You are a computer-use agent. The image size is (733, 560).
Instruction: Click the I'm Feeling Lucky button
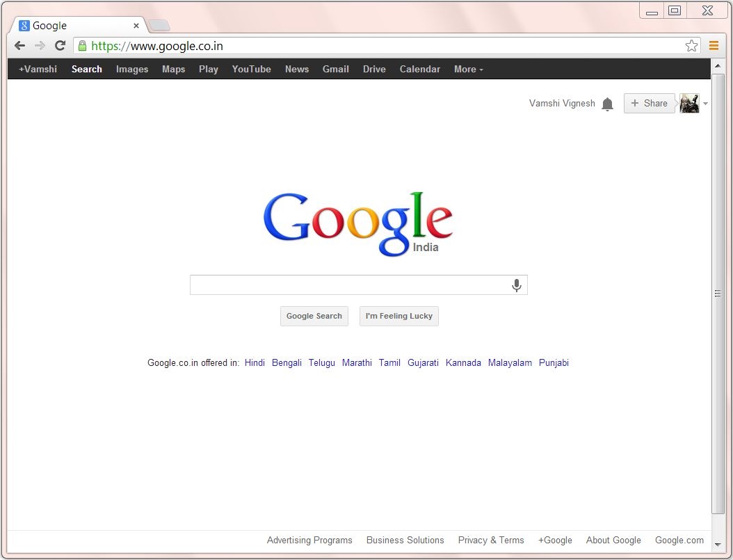pos(398,316)
